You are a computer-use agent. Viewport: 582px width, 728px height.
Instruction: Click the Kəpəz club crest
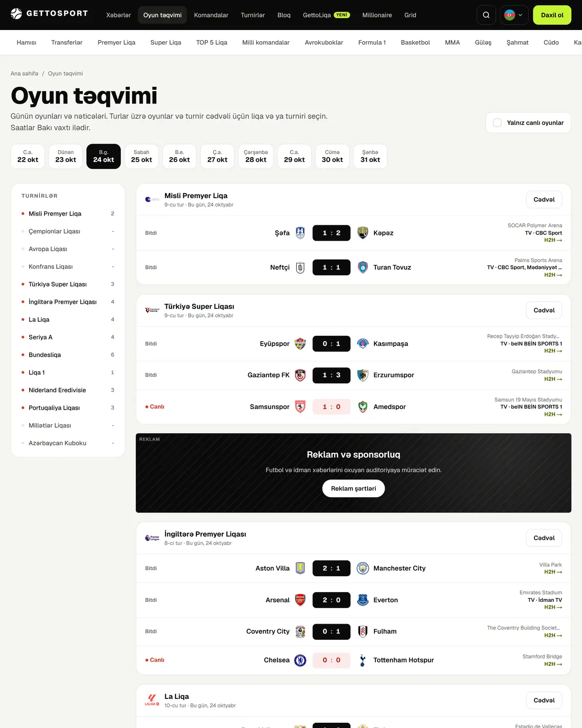[x=363, y=233]
